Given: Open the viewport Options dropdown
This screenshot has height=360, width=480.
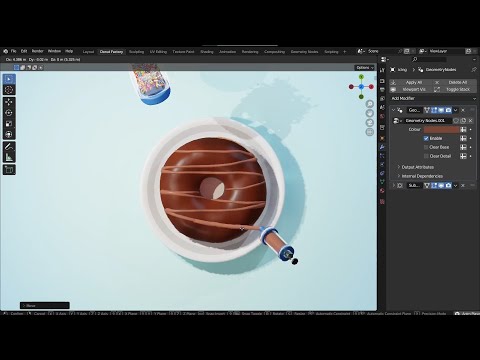Looking at the screenshot, I should coord(365,68).
